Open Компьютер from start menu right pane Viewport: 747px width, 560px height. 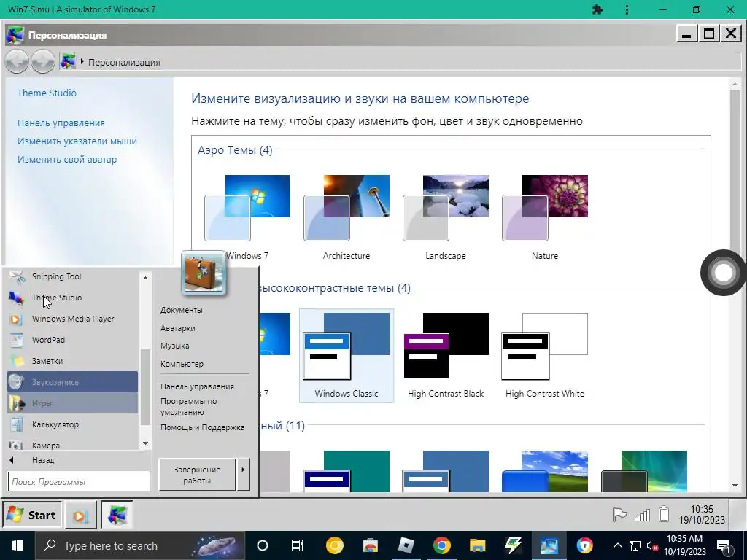click(182, 364)
